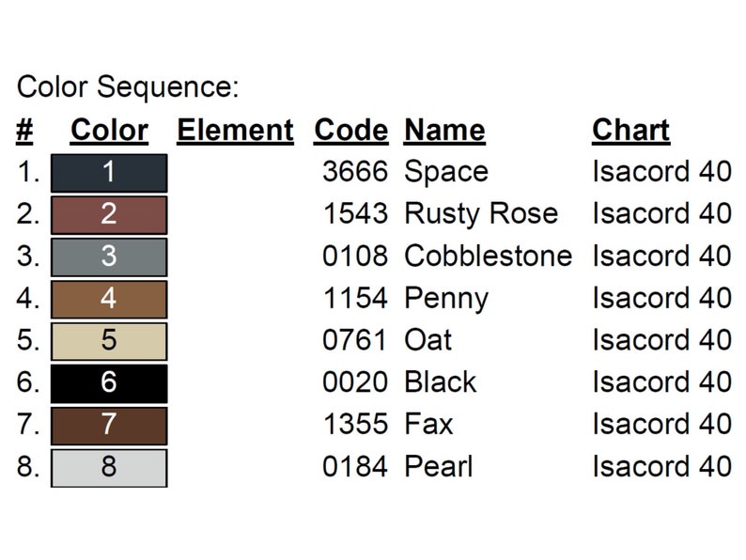746x560 pixels.
Task: Pick the Cobblestone gray swatch numbered 3
Action: click(x=109, y=257)
